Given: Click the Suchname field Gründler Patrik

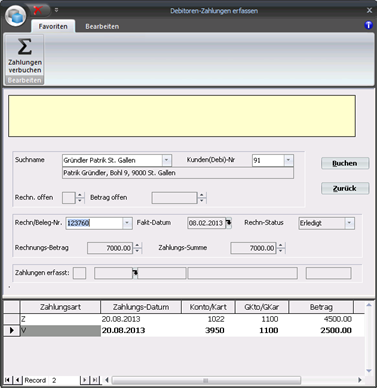Looking at the screenshot, I should tap(113, 160).
